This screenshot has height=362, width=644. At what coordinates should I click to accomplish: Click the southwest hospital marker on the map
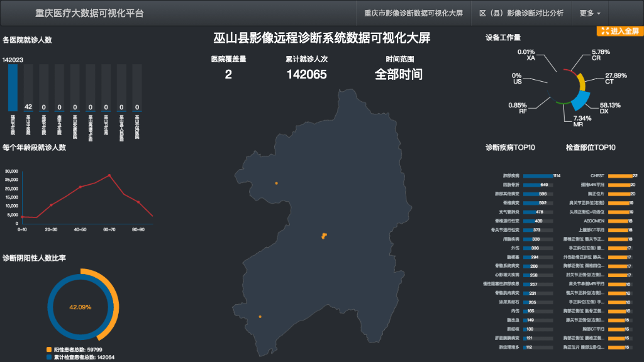260,317
